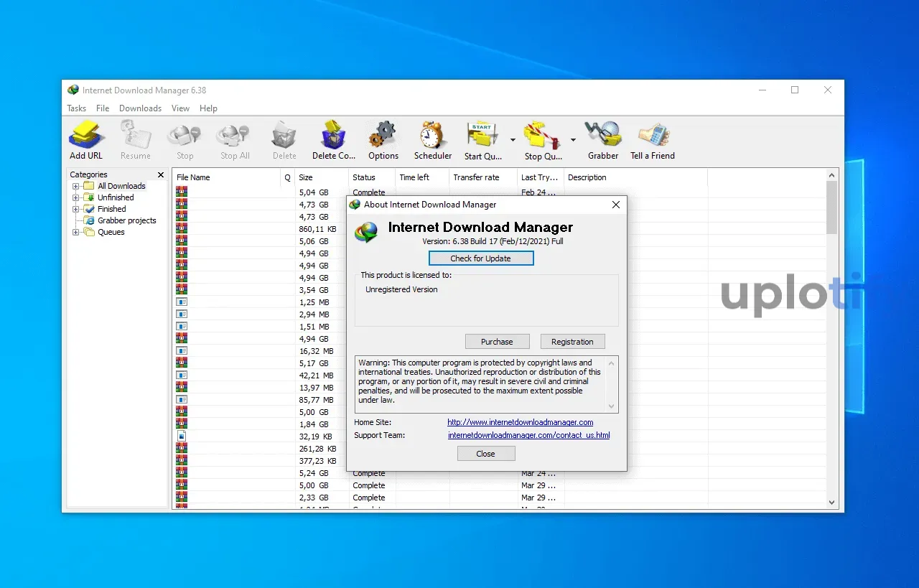Click the Stop Queue toolbar icon
The image size is (919, 588).
[543, 136]
